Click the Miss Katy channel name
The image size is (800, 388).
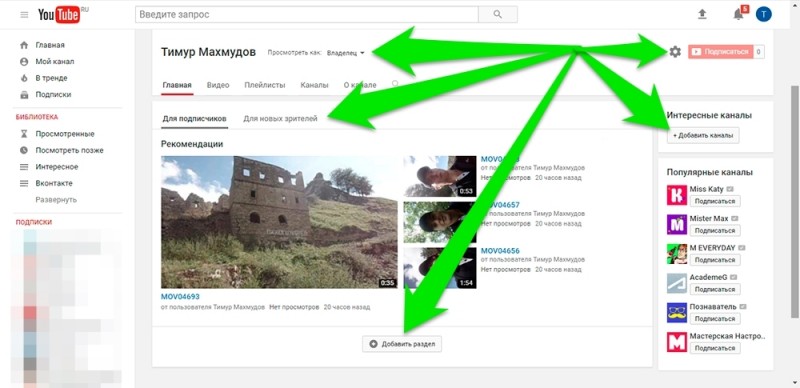tap(706, 189)
